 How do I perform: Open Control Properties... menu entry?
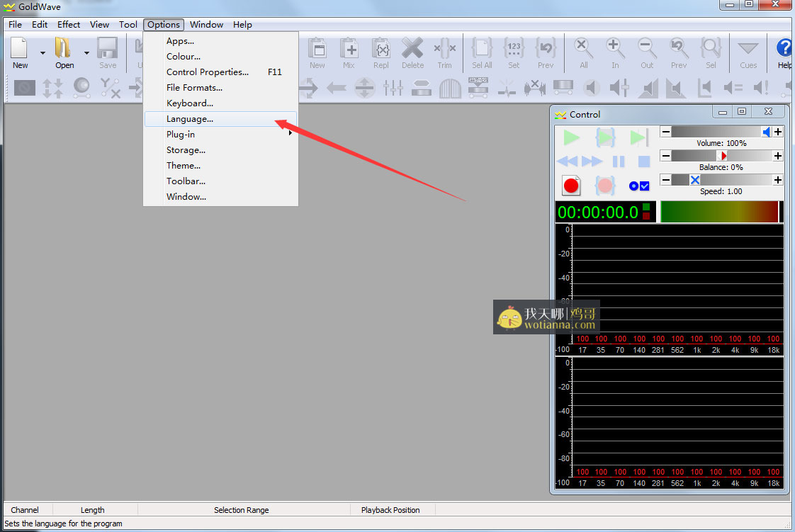[x=220, y=72]
